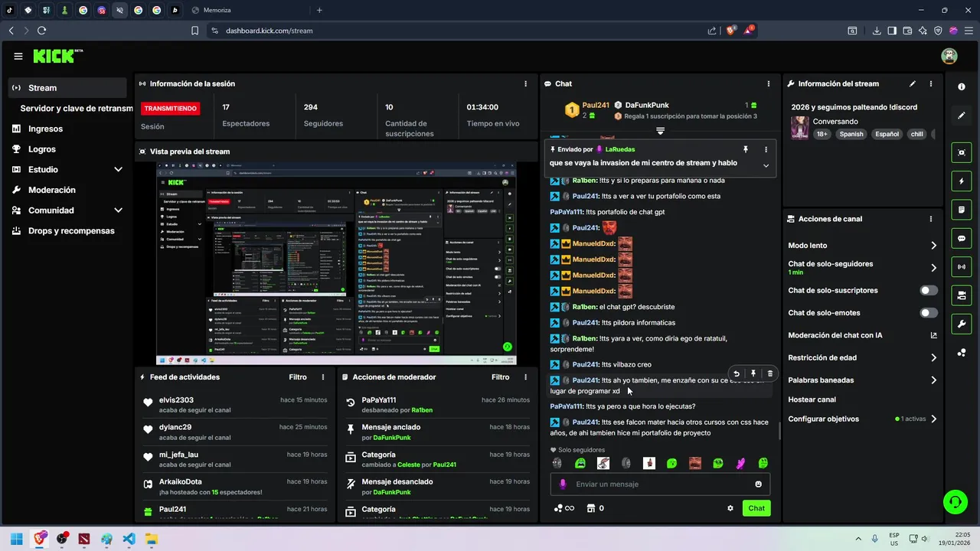Image resolution: width=980 pixels, height=551 pixels.
Task: Click the stream preview thumbnail
Action: tap(336, 263)
